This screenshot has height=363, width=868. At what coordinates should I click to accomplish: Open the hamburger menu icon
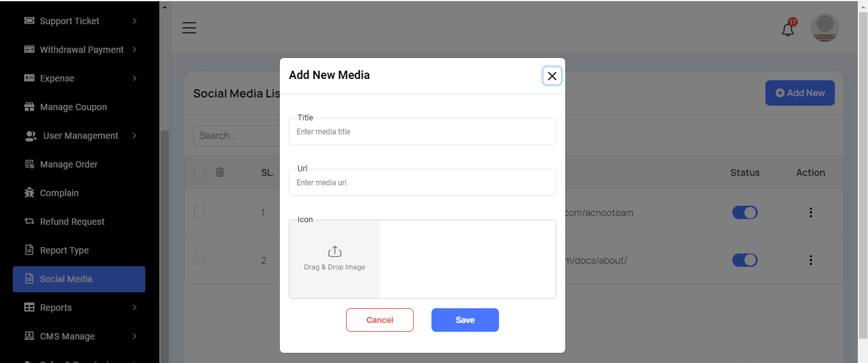click(x=189, y=28)
